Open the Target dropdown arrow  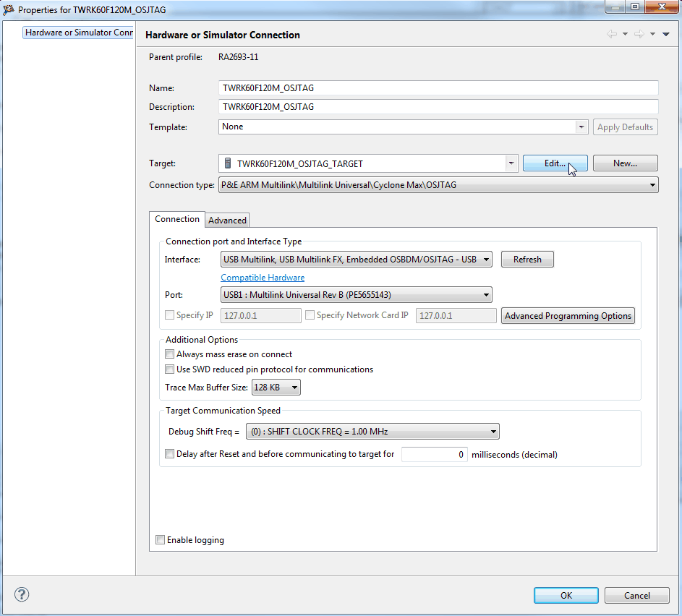(511, 163)
